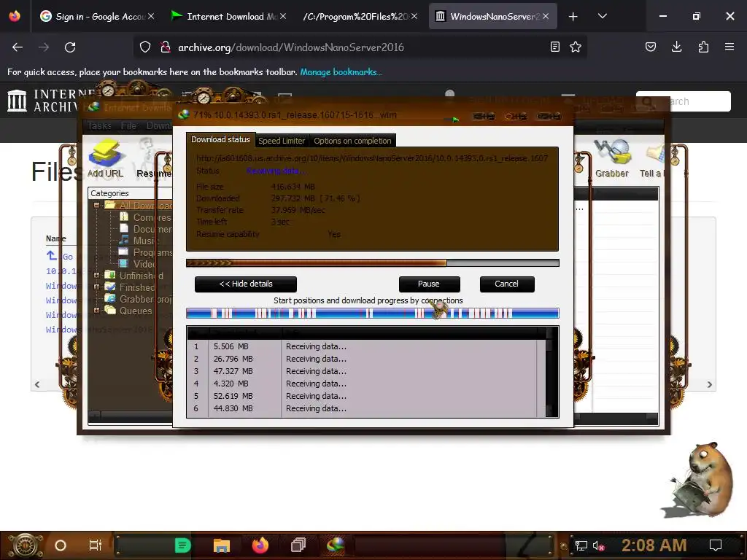The image size is (747, 560).
Task: Click the Task View taskbar icon
Action: 96,545
